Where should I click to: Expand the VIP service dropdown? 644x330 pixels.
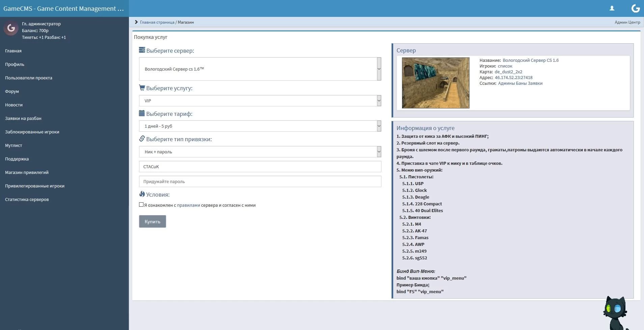tap(260, 101)
